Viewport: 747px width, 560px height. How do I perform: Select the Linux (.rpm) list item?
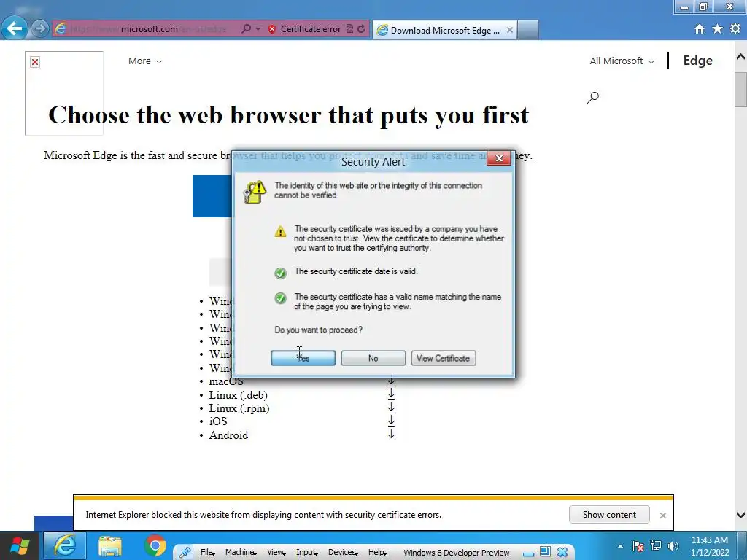pos(239,408)
